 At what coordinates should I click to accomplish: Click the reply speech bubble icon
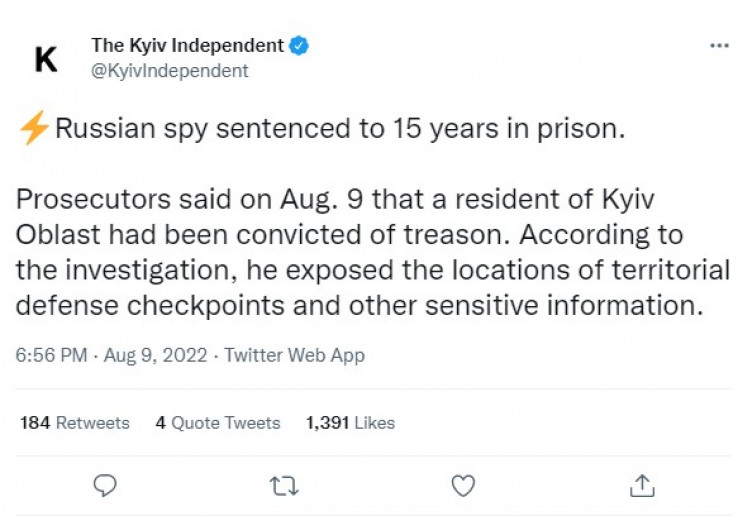pos(105,485)
